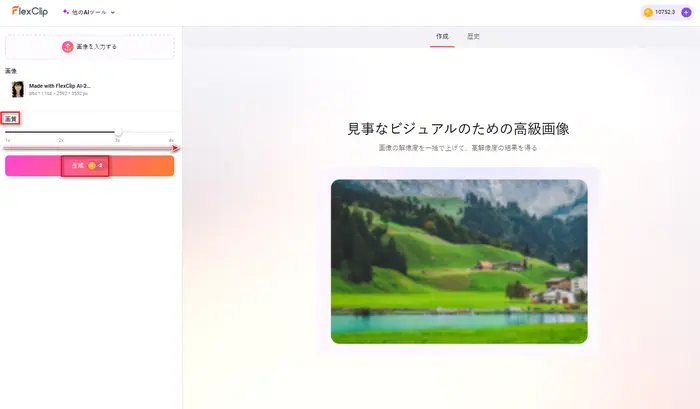Click the 画像を入力する upload area

click(90, 47)
